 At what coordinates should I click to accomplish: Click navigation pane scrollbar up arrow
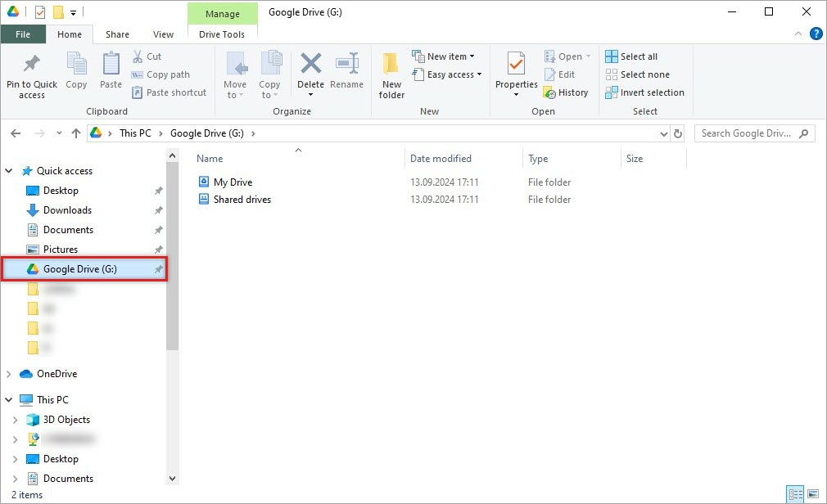tap(172, 155)
